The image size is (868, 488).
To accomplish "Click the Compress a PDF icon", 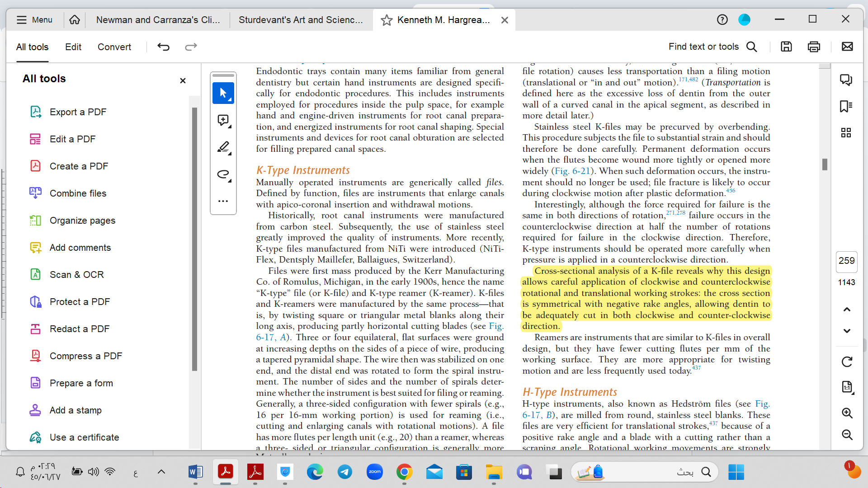I will 35,356.
